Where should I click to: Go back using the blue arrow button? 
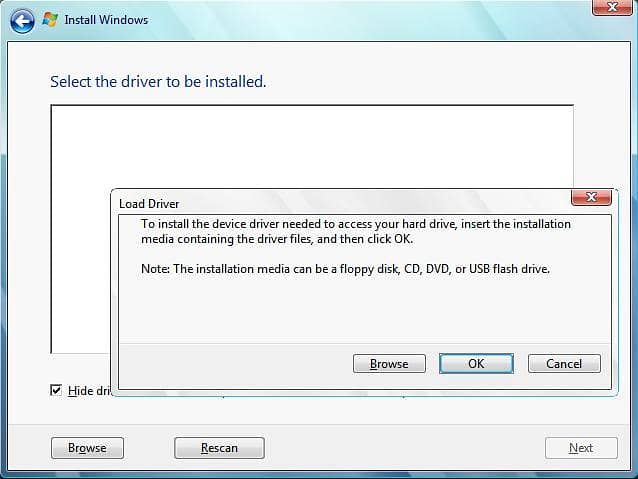click(22, 21)
